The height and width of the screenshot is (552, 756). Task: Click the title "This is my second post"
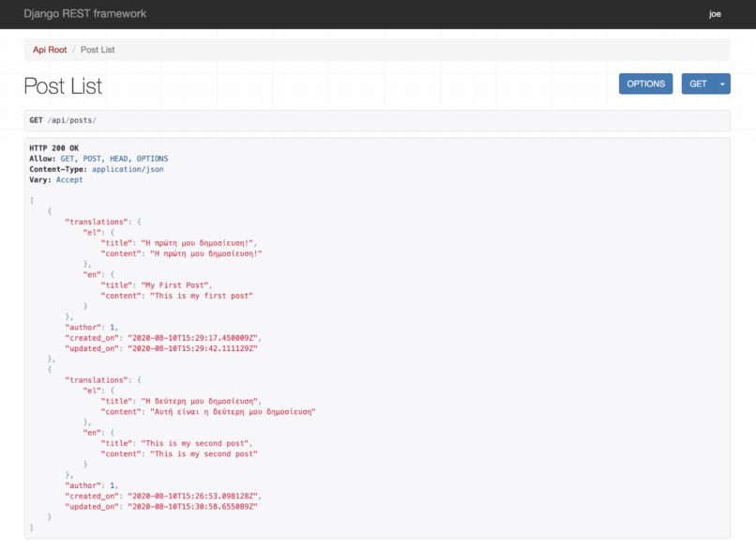(x=195, y=443)
